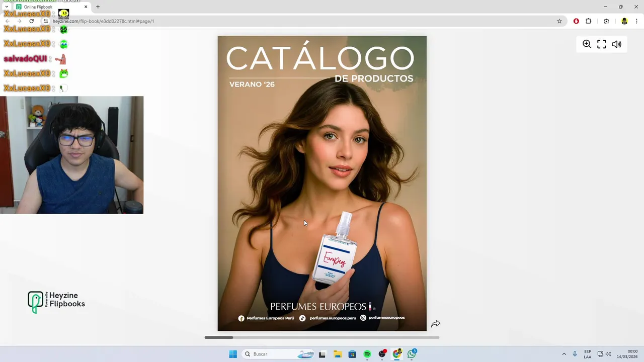Open the Chrome three-dot menu
The height and width of the screenshot is (362, 644).
pos(637,21)
